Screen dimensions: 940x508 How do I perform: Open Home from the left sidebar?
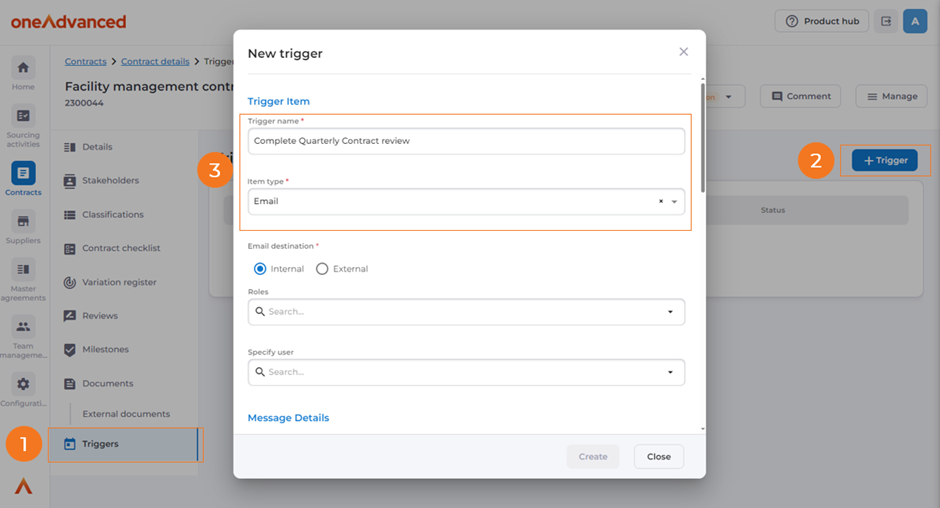[23, 69]
